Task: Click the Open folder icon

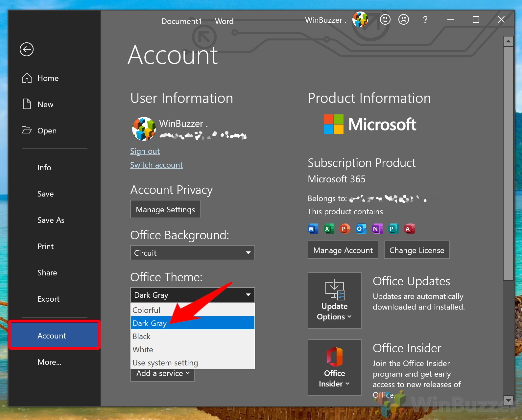Action: (x=27, y=130)
